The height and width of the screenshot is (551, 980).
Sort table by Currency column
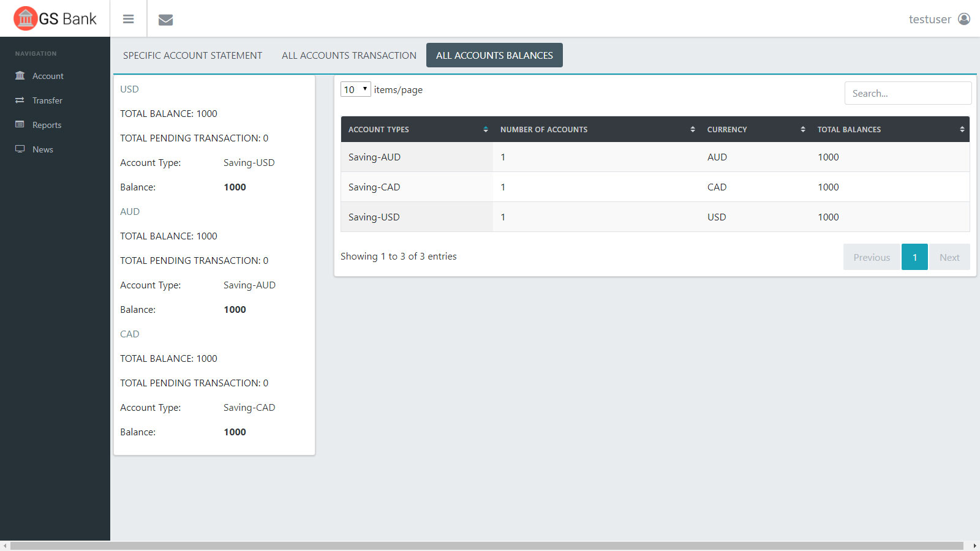[x=755, y=130]
